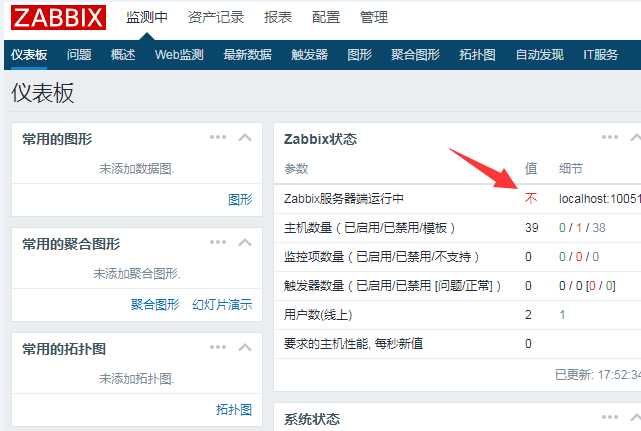Screen dimensions: 641x431
Task: Click the online users detail value 1
Action: click(x=563, y=315)
